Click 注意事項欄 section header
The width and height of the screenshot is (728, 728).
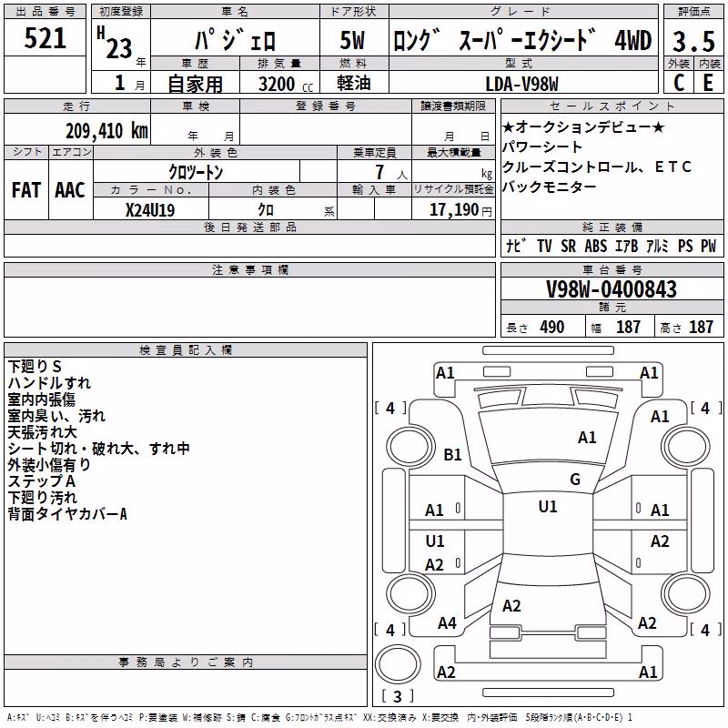pyautogui.click(x=249, y=269)
